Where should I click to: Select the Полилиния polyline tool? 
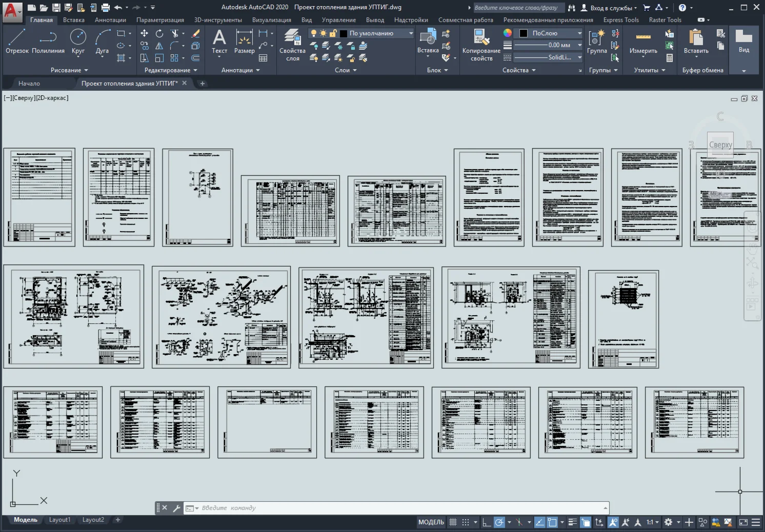pyautogui.click(x=48, y=41)
